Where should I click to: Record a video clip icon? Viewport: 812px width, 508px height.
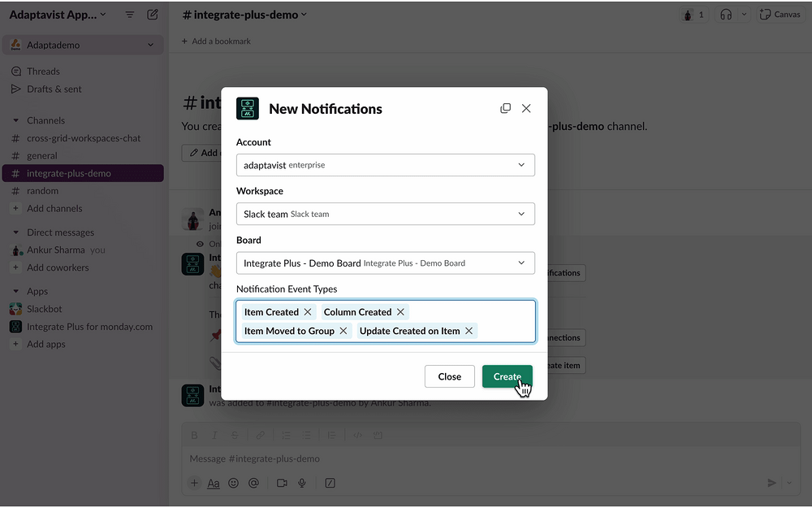pos(282,483)
